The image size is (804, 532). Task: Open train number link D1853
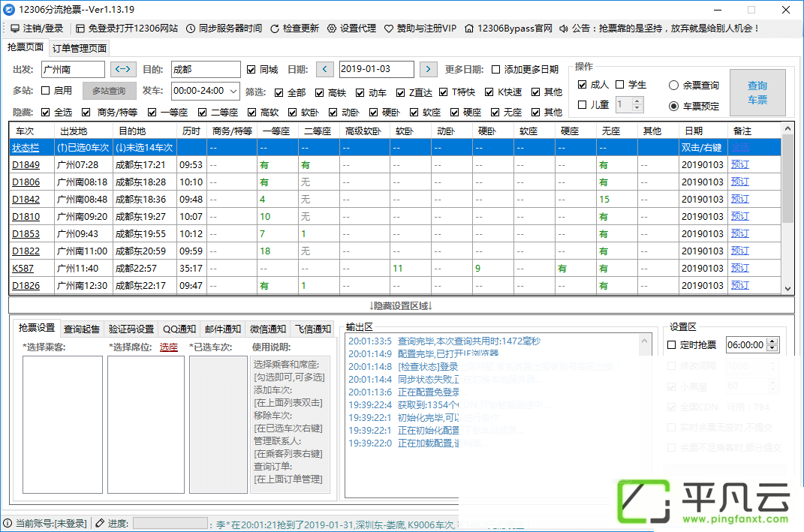tap(26, 233)
